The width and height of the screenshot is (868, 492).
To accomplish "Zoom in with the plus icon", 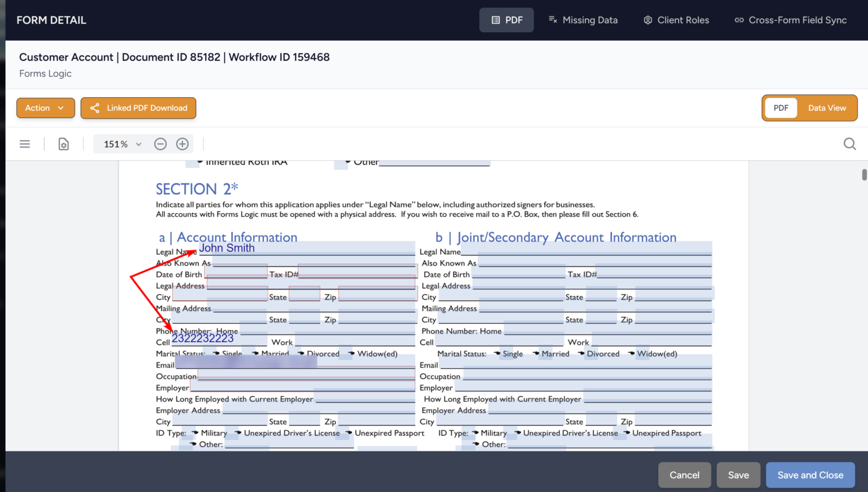I will point(182,144).
